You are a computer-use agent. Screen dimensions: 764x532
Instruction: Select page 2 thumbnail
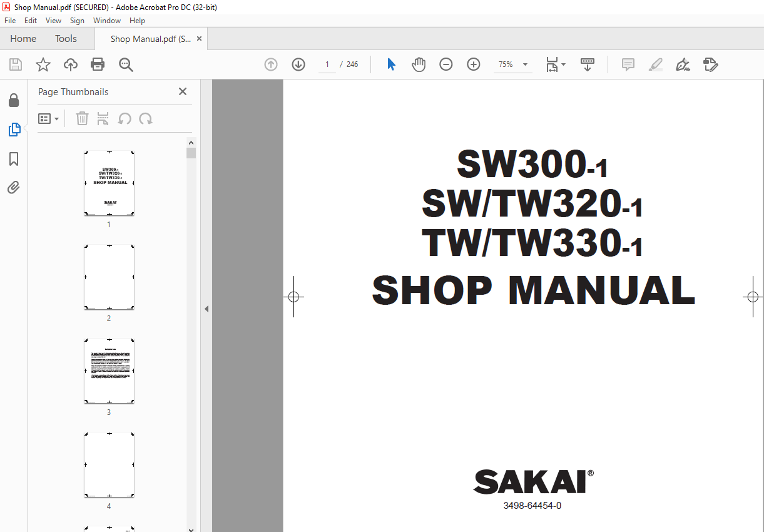[109, 277]
